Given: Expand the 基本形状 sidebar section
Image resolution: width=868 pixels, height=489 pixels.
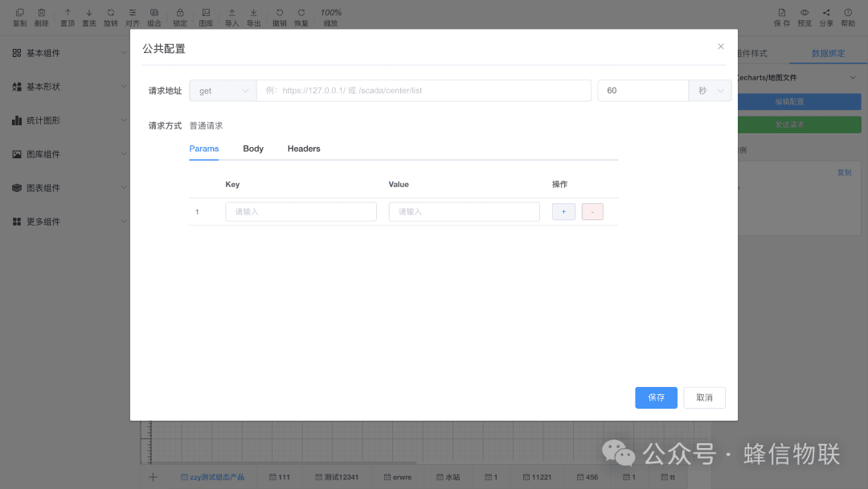Looking at the screenshot, I should [70, 87].
